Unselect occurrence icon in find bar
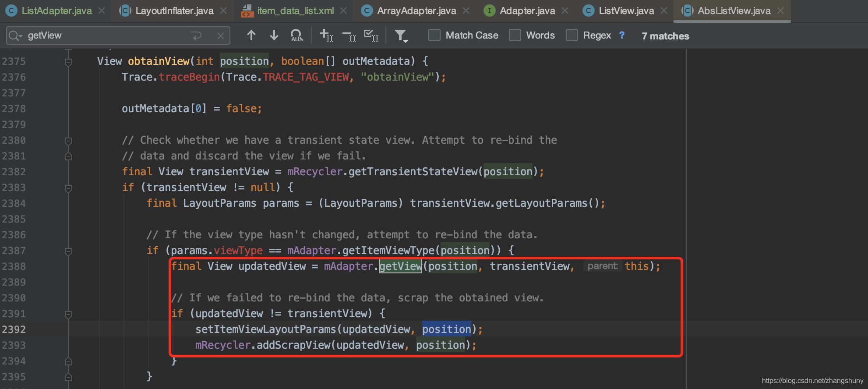This screenshot has width=868, height=389. point(349,36)
